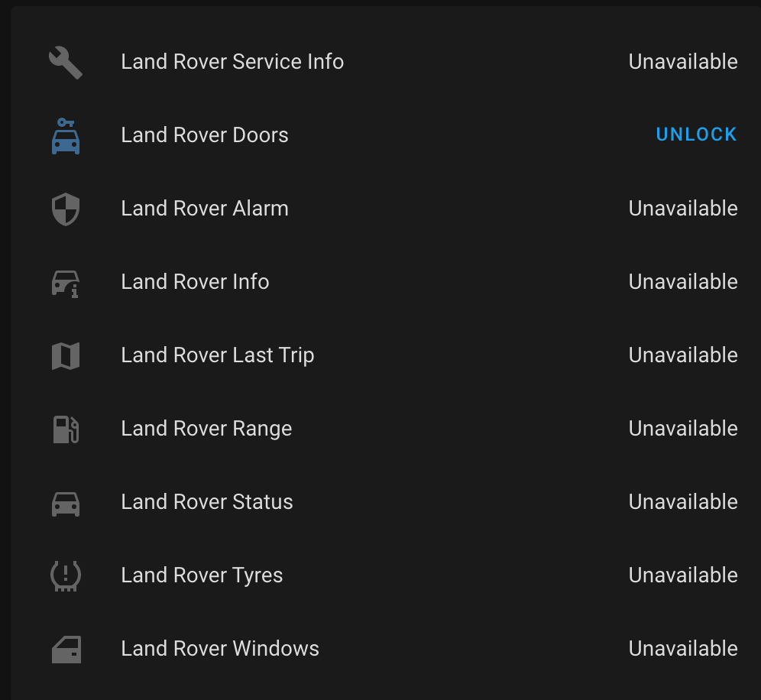The image size is (761, 700).
Task: Open the Land Rover Windows entity
Action: point(220,648)
